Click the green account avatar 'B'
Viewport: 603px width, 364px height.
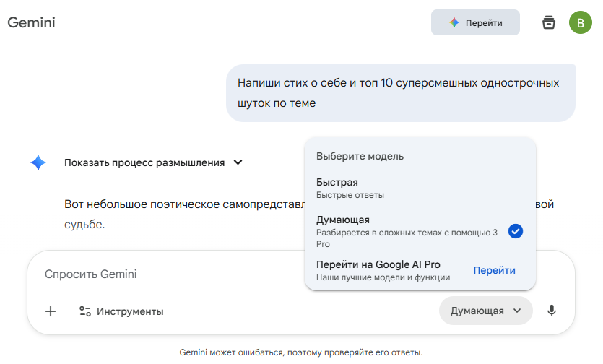[x=581, y=22]
